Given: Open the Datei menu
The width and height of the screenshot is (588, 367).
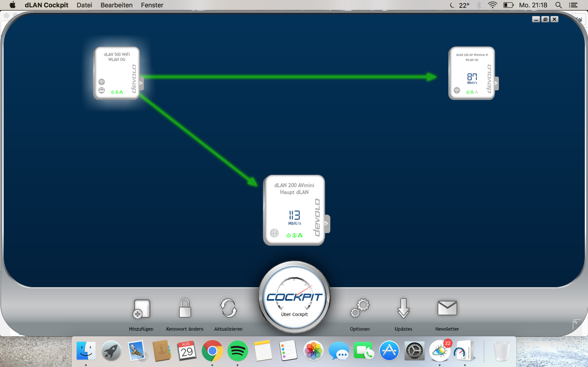Looking at the screenshot, I should 84,5.
